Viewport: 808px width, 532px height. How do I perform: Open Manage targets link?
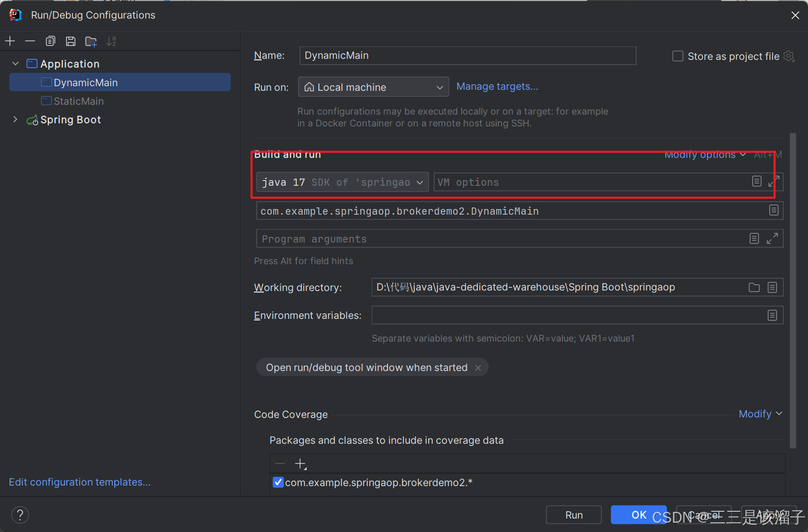point(497,86)
